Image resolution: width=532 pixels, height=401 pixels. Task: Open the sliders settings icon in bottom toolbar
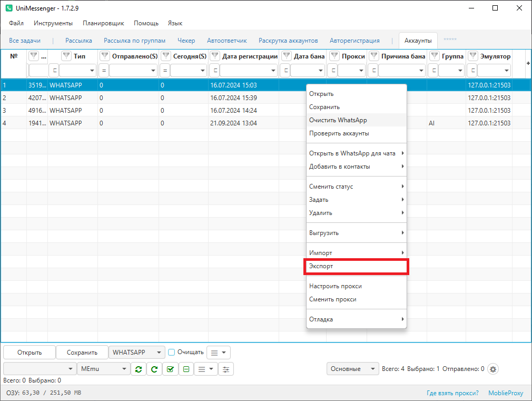226,369
